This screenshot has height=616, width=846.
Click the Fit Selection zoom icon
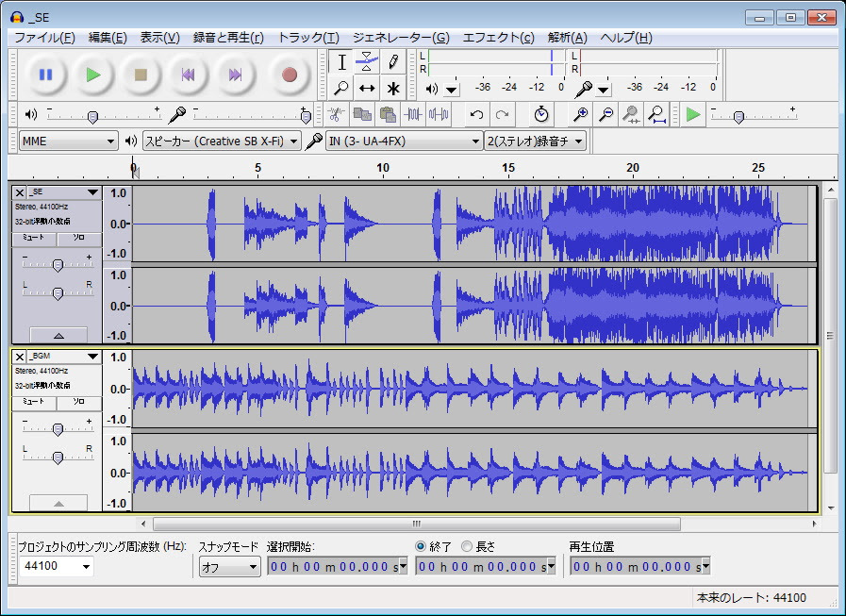[631, 114]
